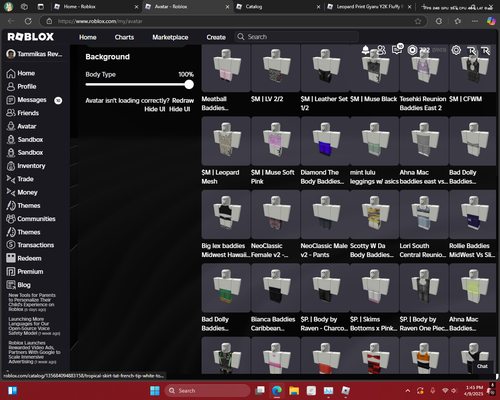
Task: Add page to favorites with the star icon
Action: click(x=418, y=21)
